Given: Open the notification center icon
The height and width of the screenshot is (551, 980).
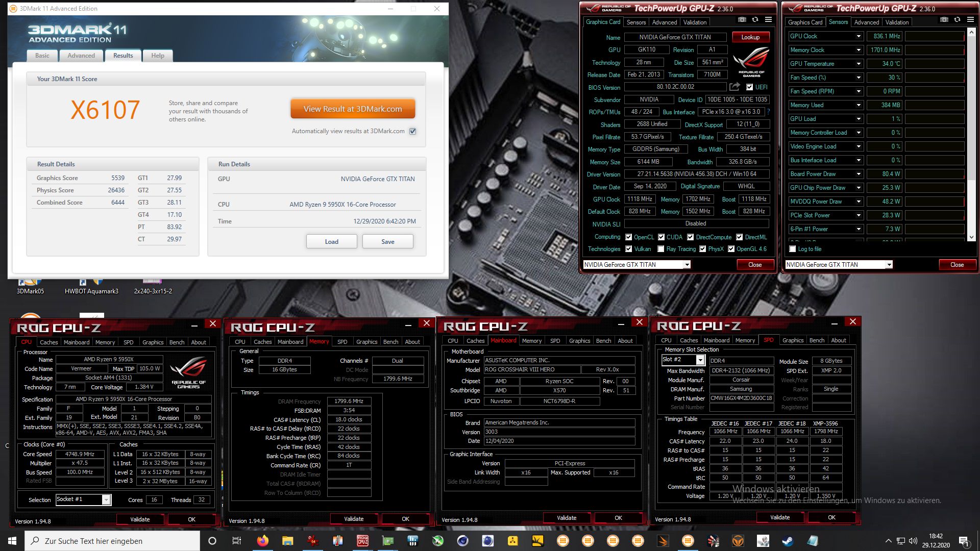Looking at the screenshot, I should pyautogui.click(x=964, y=541).
